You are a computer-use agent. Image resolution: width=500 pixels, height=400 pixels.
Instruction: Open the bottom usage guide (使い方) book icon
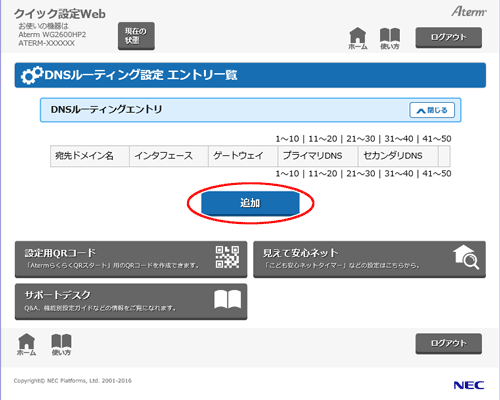(x=61, y=344)
